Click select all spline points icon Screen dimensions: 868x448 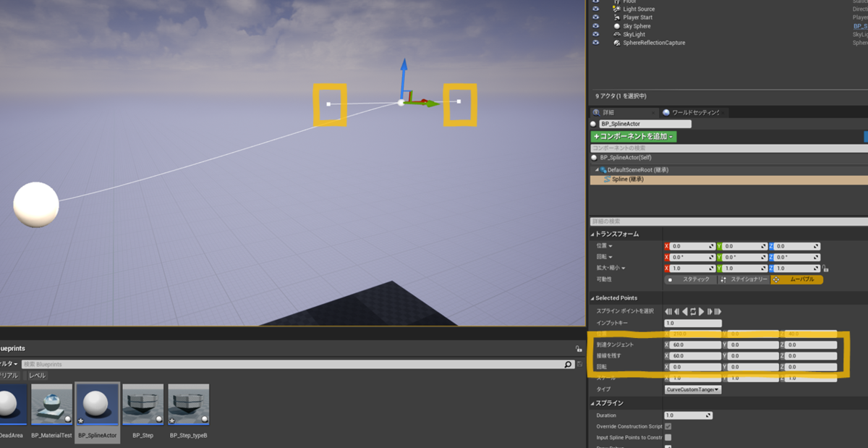693,311
